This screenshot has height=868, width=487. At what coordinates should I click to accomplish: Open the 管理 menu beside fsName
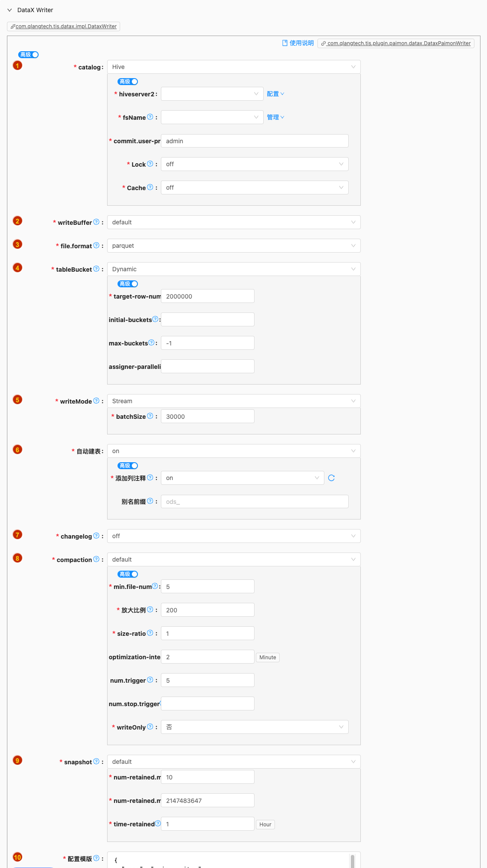pyautogui.click(x=275, y=117)
